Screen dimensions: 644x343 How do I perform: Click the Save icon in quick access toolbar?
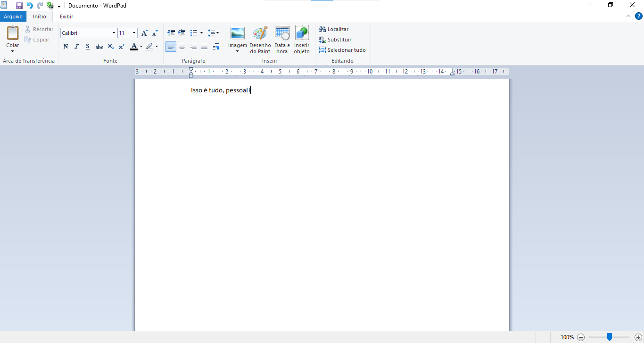[x=19, y=6]
